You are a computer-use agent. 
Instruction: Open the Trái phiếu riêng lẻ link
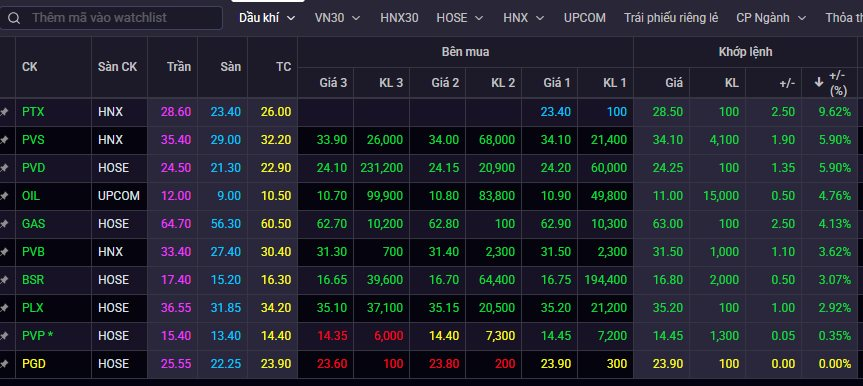coord(671,18)
